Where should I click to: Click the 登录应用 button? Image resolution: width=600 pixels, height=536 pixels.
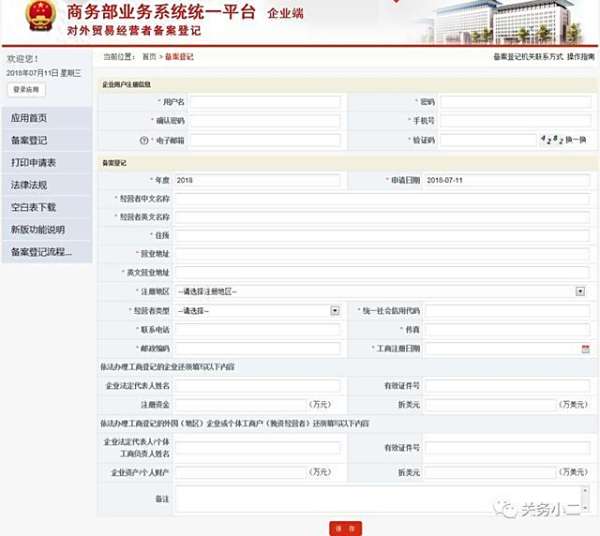click(x=26, y=90)
